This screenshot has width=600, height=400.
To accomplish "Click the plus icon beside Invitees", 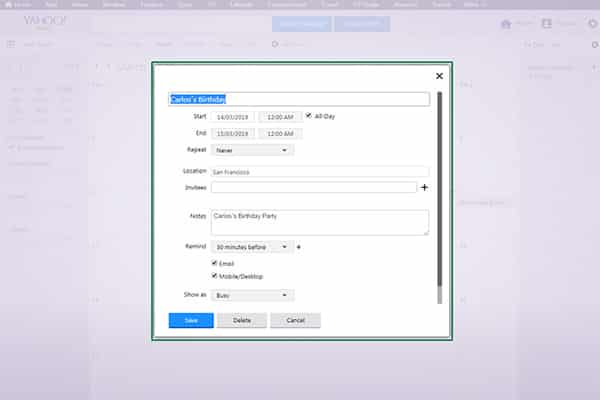I will point(424,187).
